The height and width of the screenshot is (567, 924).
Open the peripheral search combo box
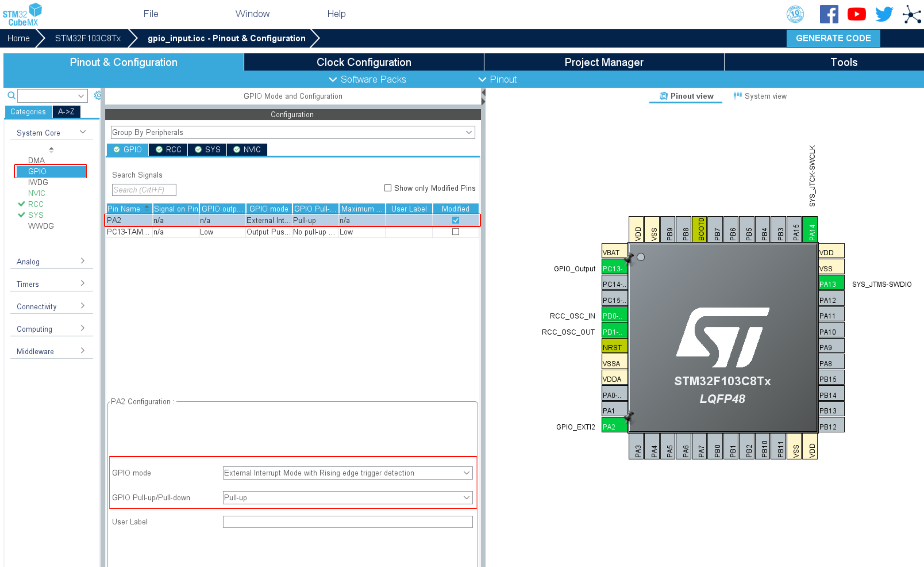point(52,95)
